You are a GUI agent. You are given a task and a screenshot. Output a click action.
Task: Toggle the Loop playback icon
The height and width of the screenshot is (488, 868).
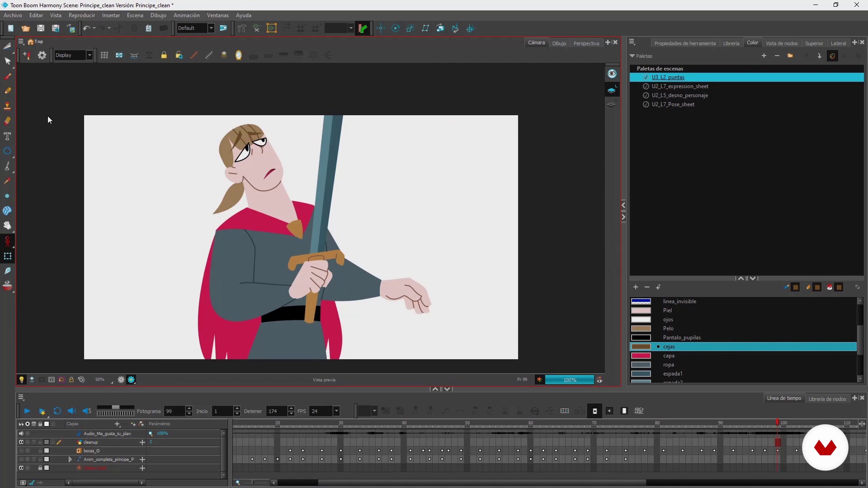coord(57,411)
